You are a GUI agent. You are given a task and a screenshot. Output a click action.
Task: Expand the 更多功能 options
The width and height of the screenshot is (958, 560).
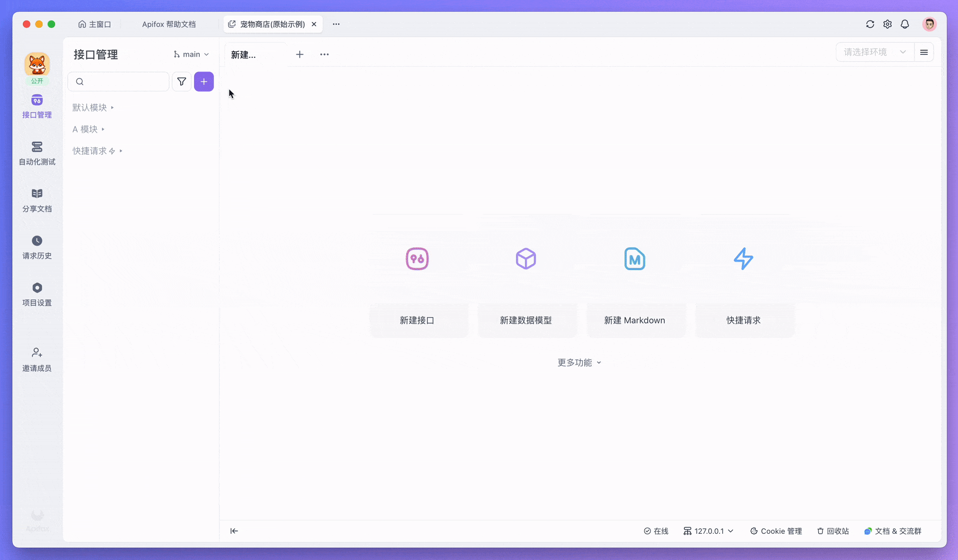pos(579,363)
